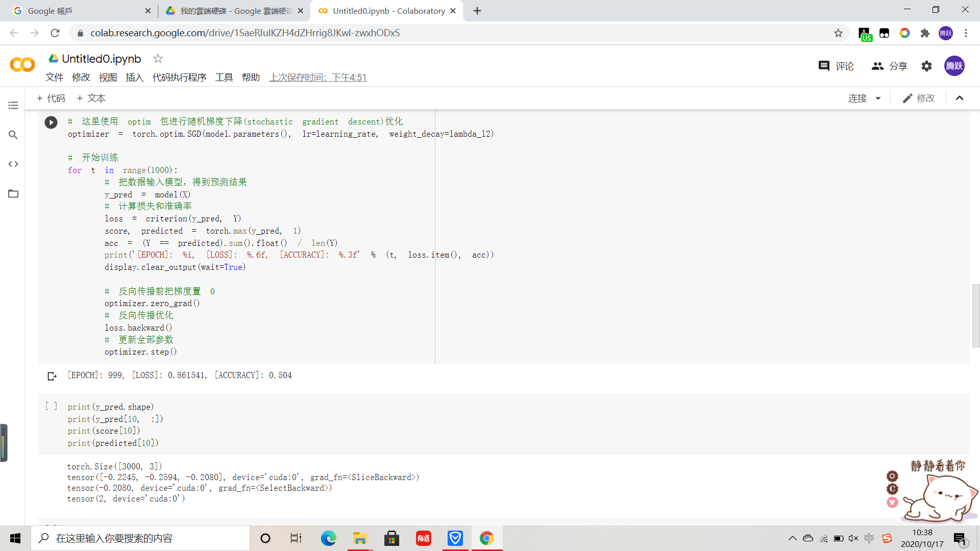Collapse the header with the chevron
Viewport: 980px width, 551px height.
[960, 98]
